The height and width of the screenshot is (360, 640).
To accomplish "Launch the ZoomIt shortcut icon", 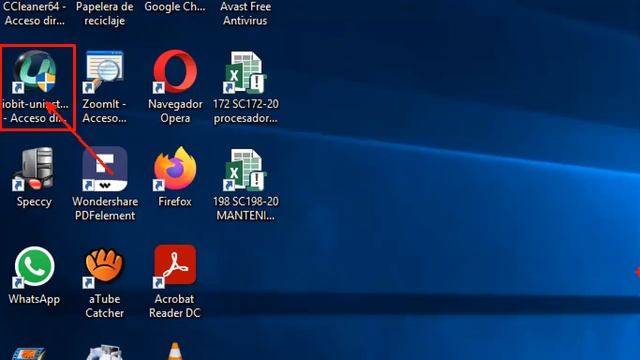I will point(104,72).
